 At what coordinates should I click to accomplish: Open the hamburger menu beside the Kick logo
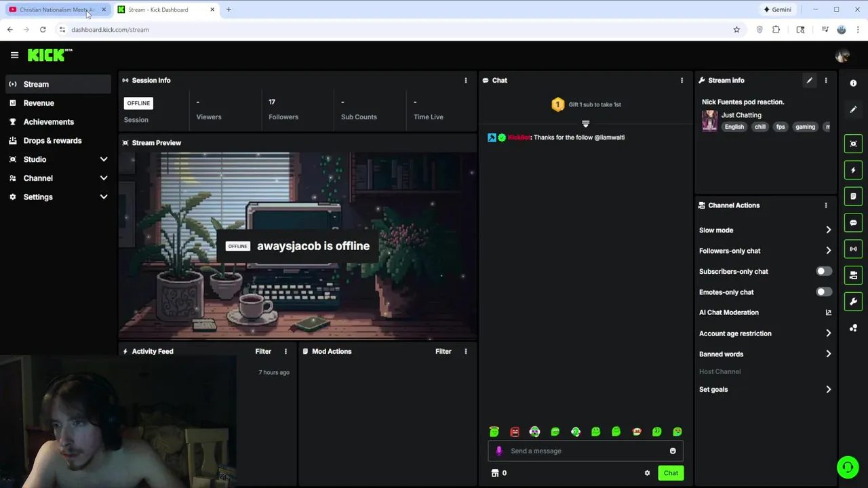click(x=14, y=55)
